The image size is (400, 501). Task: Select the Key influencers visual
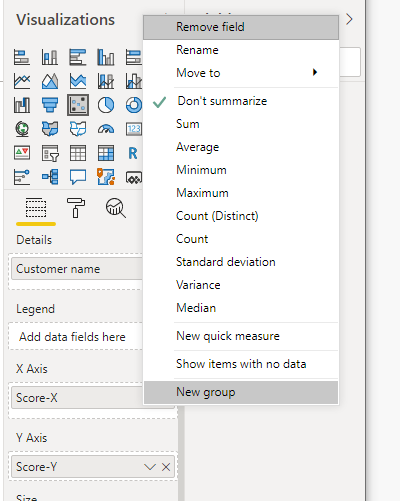point(22,177)
